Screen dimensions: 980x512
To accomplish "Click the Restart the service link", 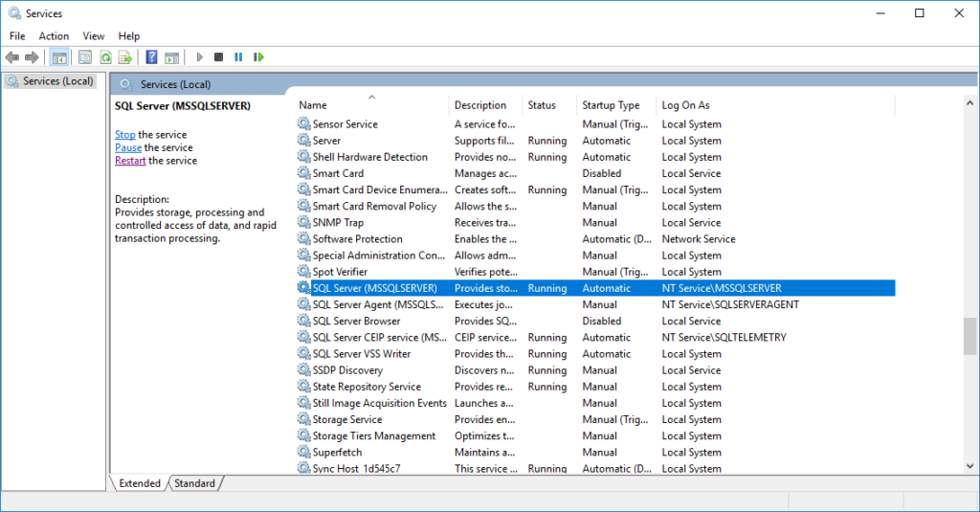I will click(130, 161).
